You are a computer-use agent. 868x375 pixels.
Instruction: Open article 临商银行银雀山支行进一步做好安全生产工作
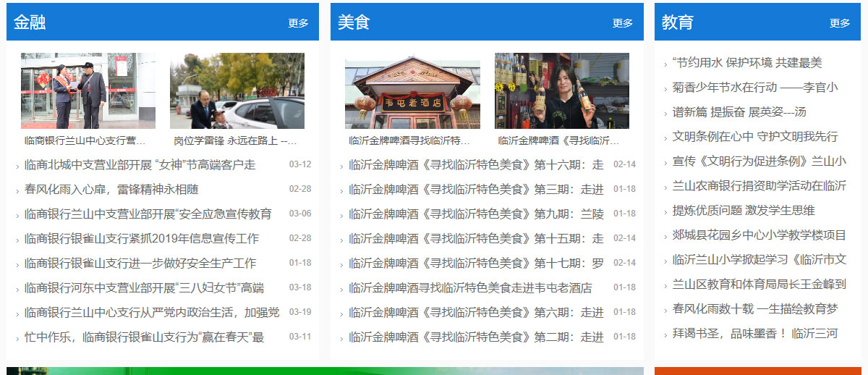pos(140,264)
